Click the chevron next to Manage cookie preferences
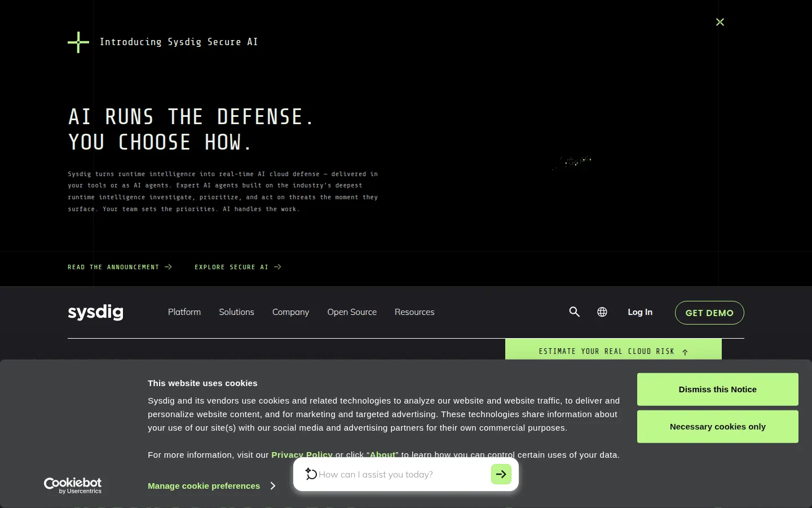 (273, 486)
